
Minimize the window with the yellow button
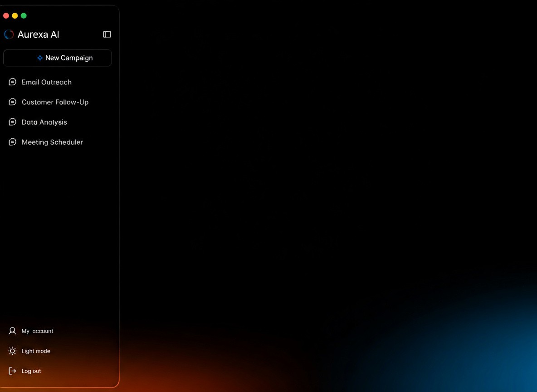[15, 16]
